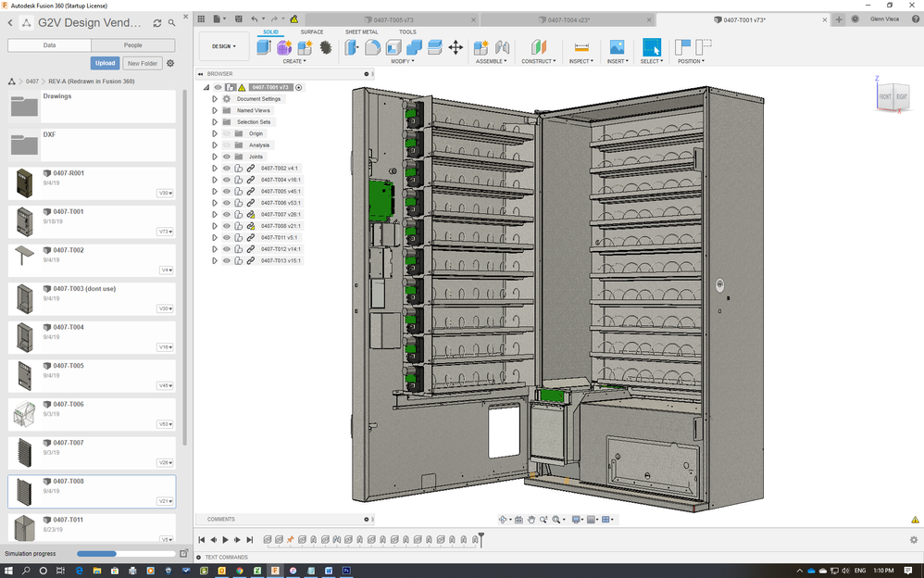The image size is (924, 578).
Task: Click the Fillet tool in Modify group
Action: [373, 47]
